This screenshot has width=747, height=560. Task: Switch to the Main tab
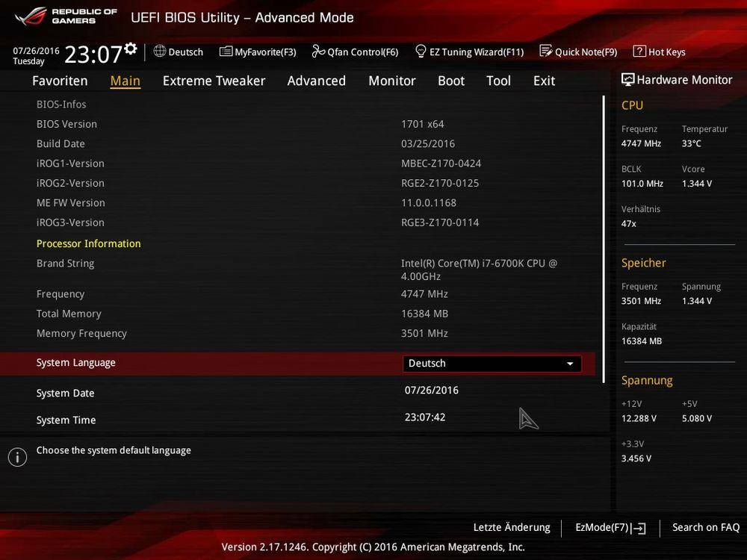pos(125,81)
